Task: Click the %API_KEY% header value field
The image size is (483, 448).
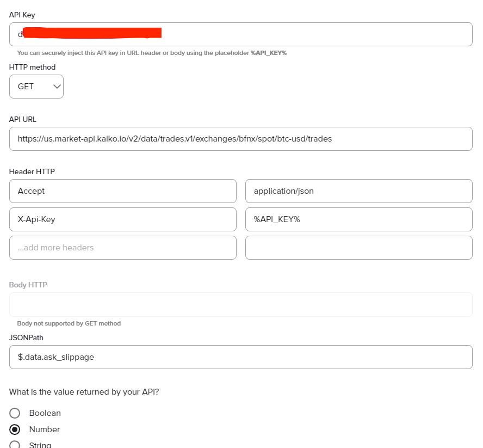Action: [x=359, y=219]
